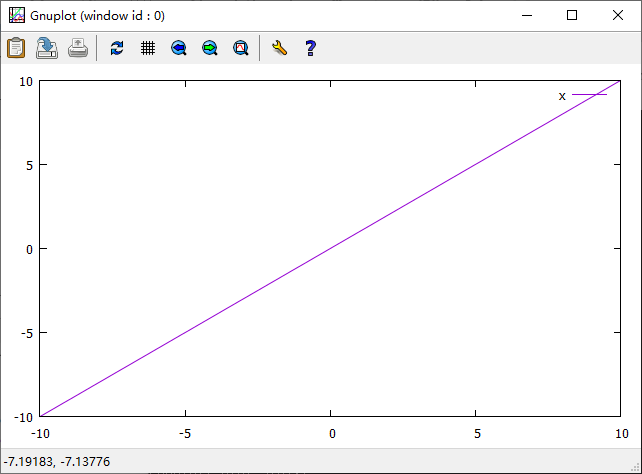Click the status bar coordinates -7.19183, -7.13776

[57, 462]
